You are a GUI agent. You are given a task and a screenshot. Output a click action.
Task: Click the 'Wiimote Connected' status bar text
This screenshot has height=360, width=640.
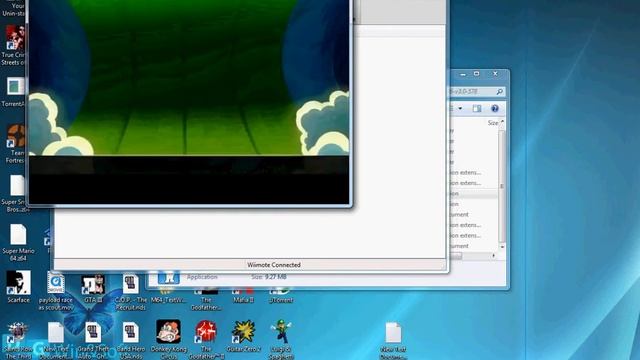[274, 265]
